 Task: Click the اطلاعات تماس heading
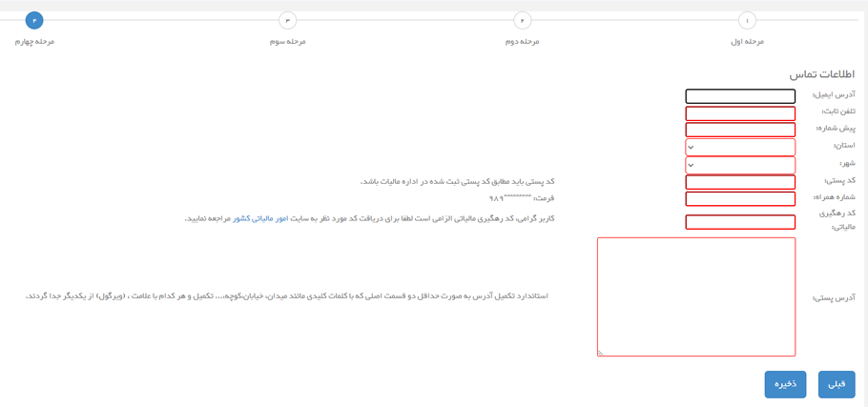822,74
